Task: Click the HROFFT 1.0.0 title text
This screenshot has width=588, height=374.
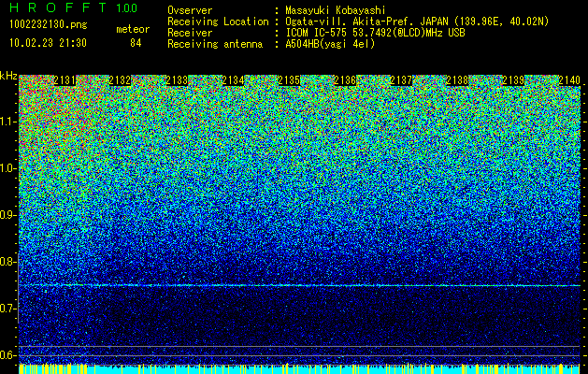Action: coord(73,7)
